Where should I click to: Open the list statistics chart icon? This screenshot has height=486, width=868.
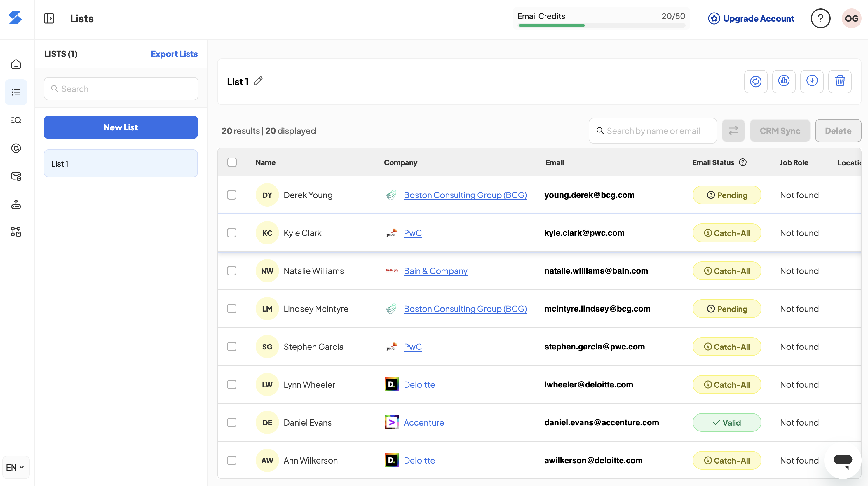(x=783, y=81)
